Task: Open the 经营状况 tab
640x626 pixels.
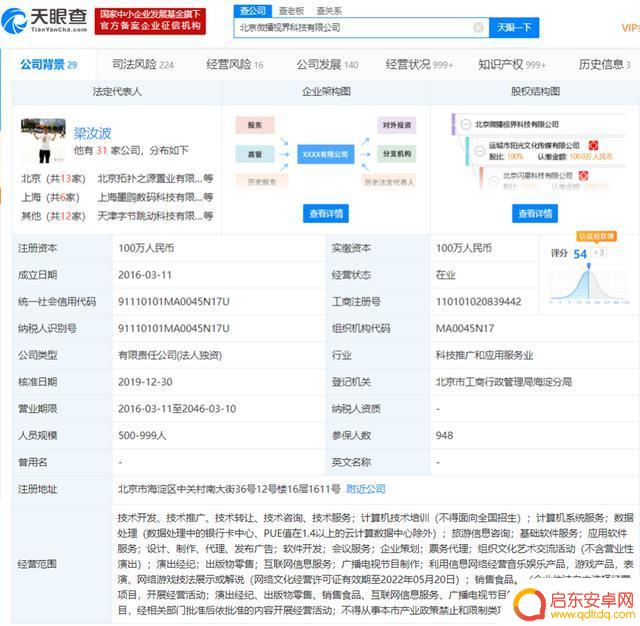Action: click(419, 64)
